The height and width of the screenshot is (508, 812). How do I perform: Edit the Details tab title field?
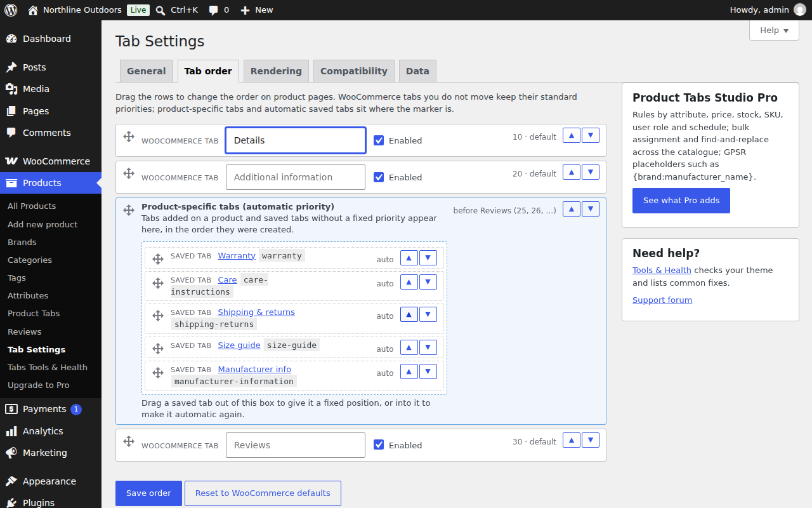296,140
